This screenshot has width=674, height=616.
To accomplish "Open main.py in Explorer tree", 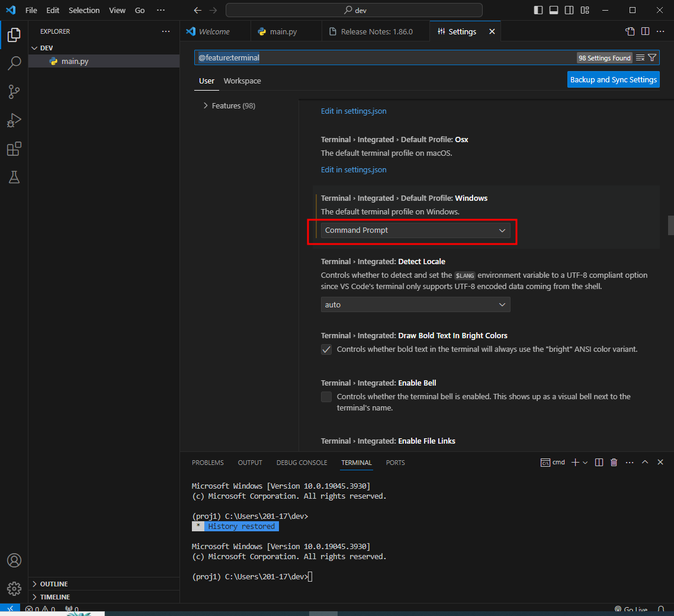I will pos(104,61).
